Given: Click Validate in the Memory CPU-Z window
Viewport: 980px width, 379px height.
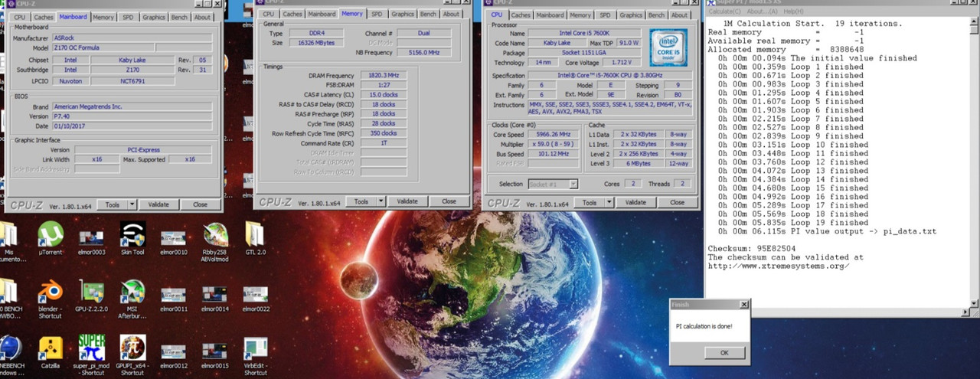Looking at the screenshot, I should [x=407, y=201].
